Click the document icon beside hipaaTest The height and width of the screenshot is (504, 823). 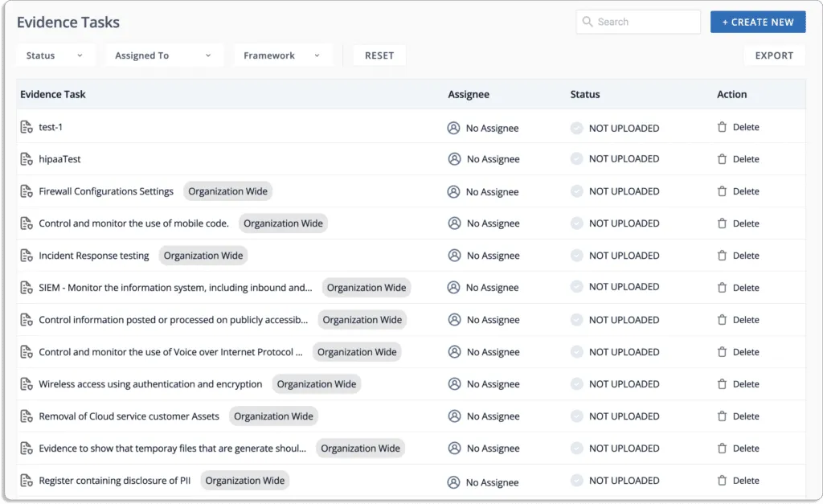coord(27,159)
